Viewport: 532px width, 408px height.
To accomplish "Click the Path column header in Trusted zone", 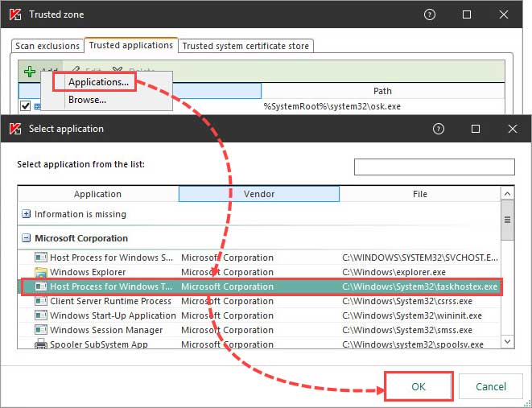I will coord(383,91).
